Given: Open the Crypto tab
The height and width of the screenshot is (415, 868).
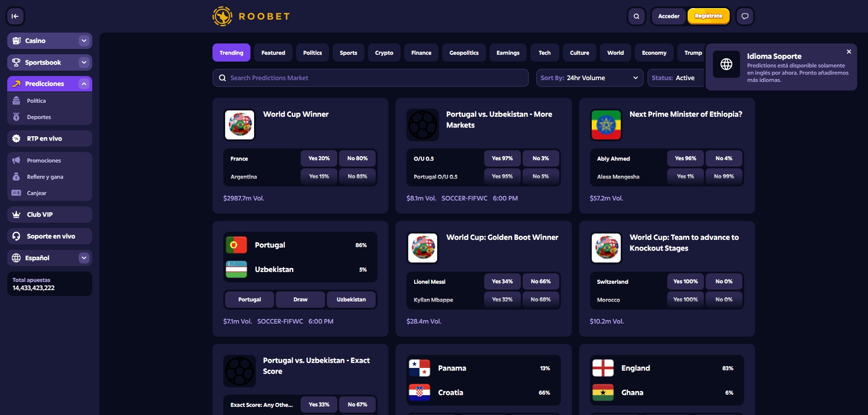Looking at the screenshot, I should click(384, 52).
